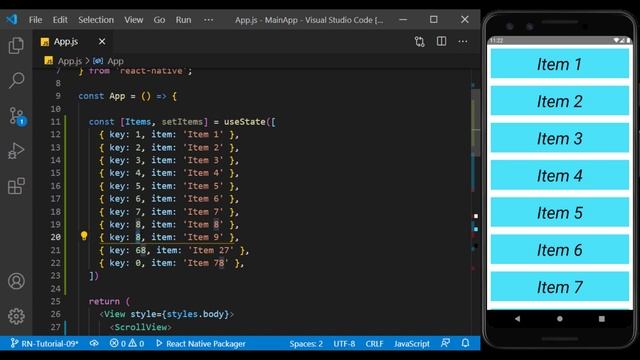Change indentation via Spaces: 2
640x360 pixels.
[306, 344]
